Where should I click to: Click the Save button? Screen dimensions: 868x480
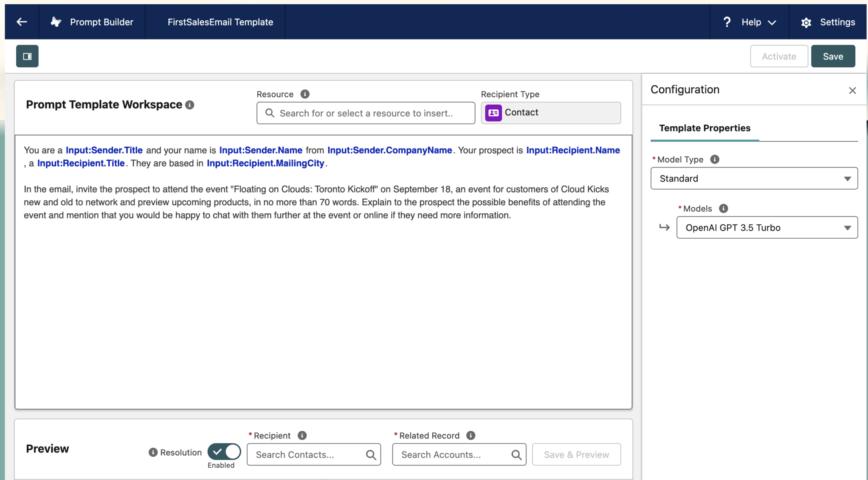(x=832, y=56)
